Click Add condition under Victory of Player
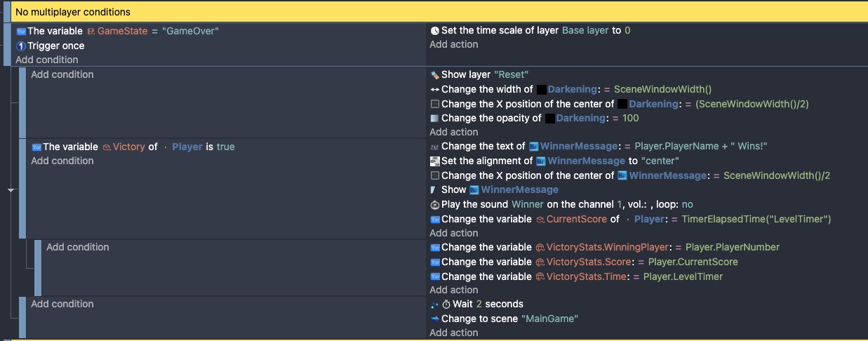This screenshot has height=341, width=868. pos(62,161)
